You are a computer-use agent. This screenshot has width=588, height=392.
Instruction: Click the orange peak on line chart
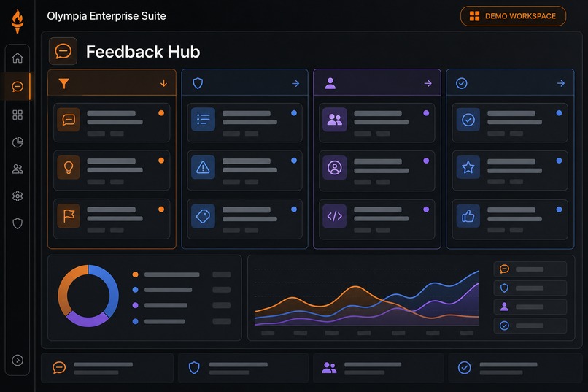(x=355, y=288)
